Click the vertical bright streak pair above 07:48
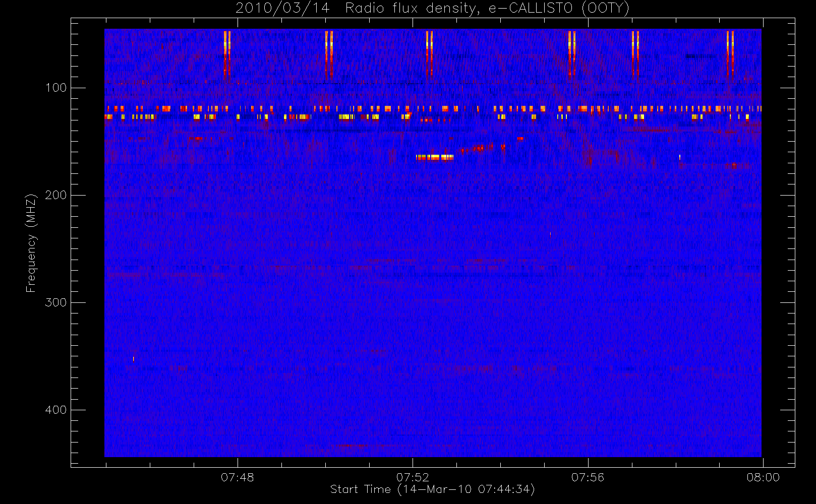The image size is (816, 504). click(x=227, y=54)
